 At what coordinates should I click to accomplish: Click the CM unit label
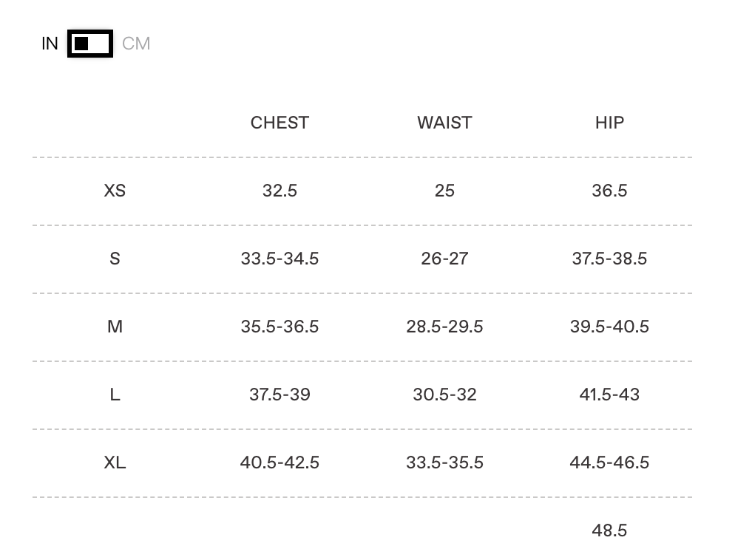point(136,44)
